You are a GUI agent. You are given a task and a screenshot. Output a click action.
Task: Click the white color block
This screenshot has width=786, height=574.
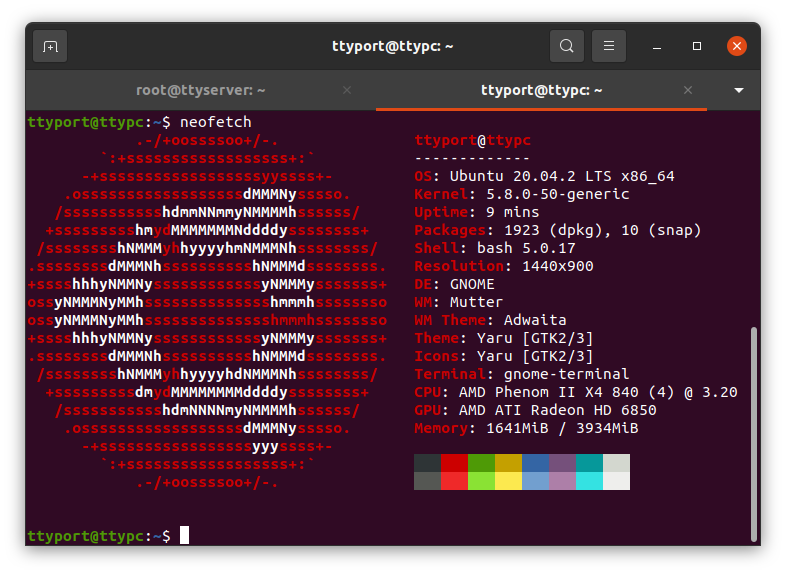click(x=617, y=481)
